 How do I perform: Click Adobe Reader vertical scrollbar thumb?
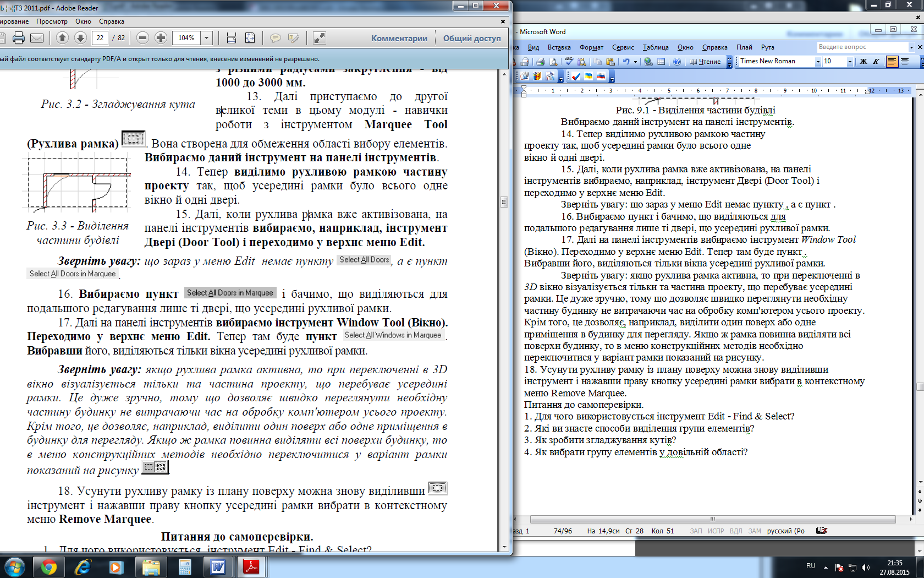coord(504,202)
